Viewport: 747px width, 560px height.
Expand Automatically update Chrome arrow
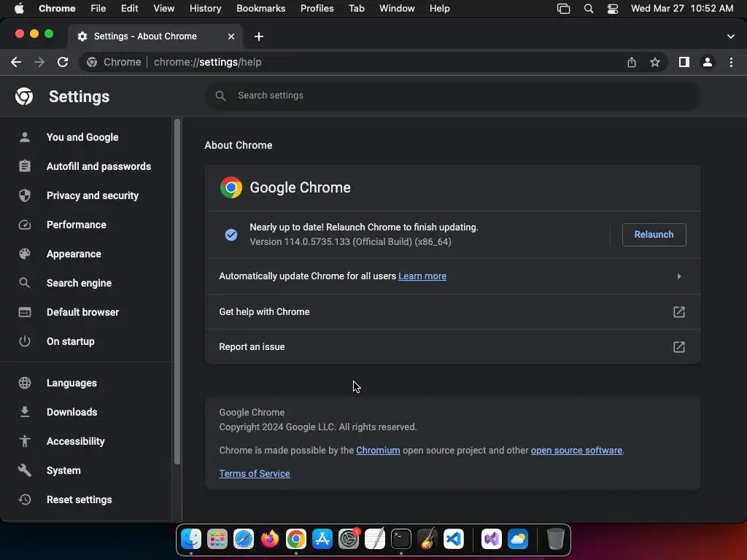[679, 276]
